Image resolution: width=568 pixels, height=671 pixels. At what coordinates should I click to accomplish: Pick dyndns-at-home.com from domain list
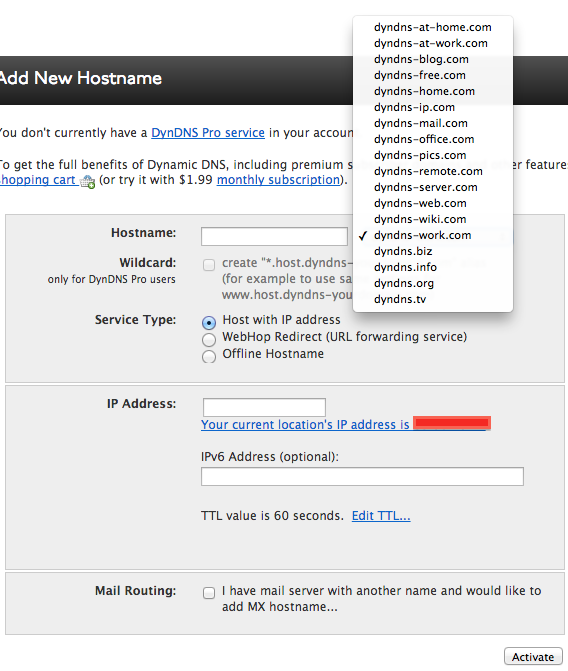[x=433, y=27]
